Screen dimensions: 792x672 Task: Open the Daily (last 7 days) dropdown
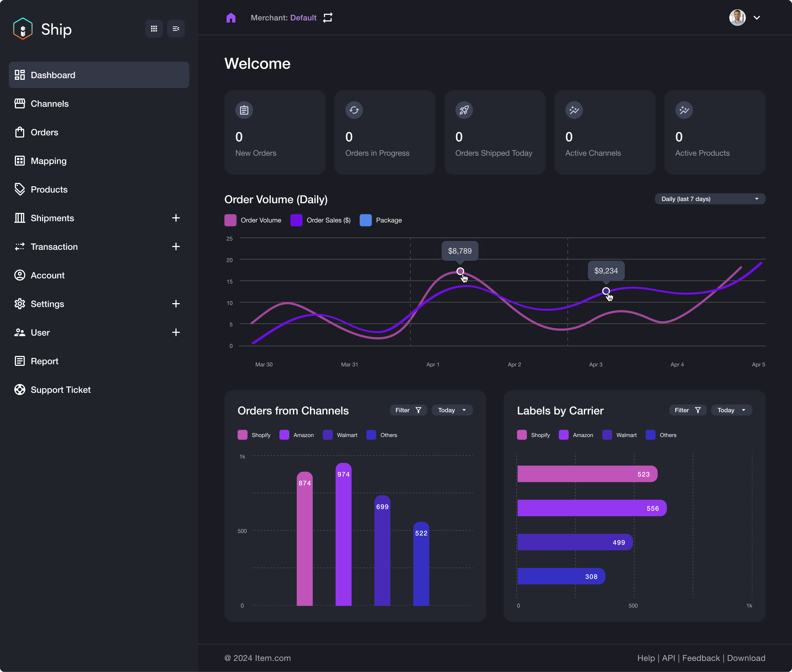(x=710, y=199)
